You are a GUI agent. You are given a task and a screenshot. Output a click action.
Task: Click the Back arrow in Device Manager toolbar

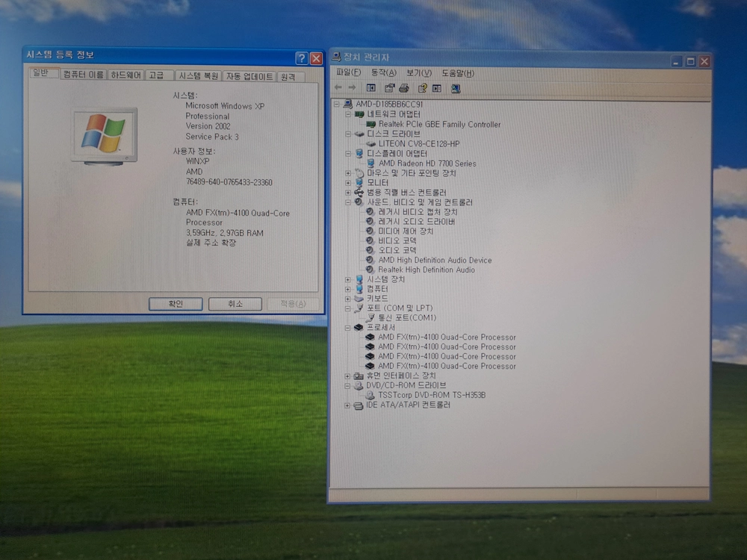point(338,87)
